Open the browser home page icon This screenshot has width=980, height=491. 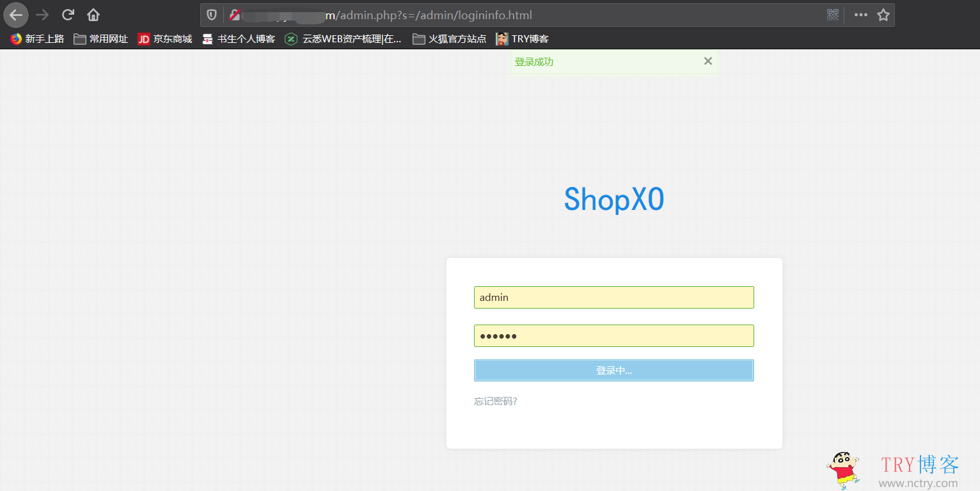click(93, 15)
